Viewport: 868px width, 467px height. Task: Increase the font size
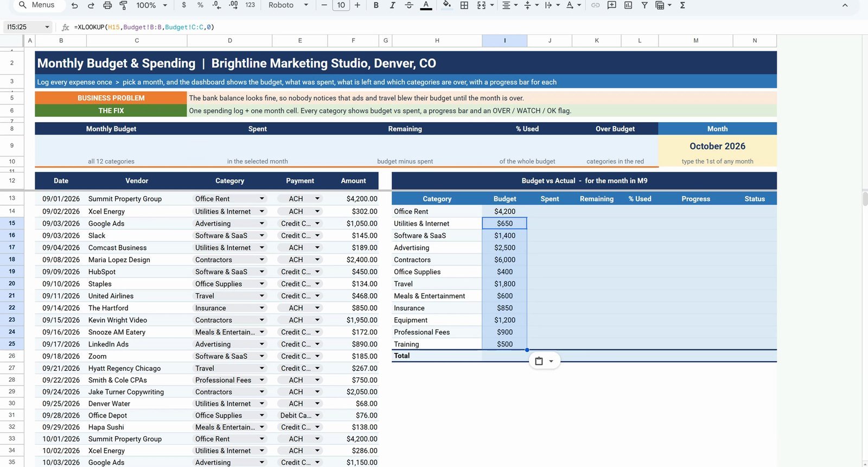[x=358, y=5]
